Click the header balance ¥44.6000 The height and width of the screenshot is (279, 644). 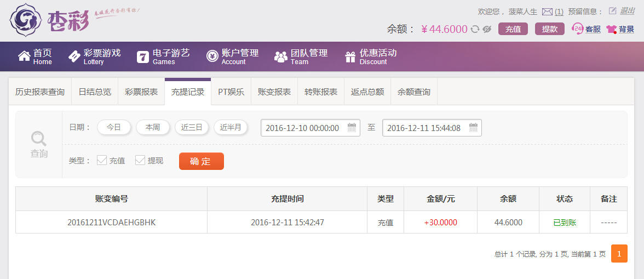click(445, 29)
